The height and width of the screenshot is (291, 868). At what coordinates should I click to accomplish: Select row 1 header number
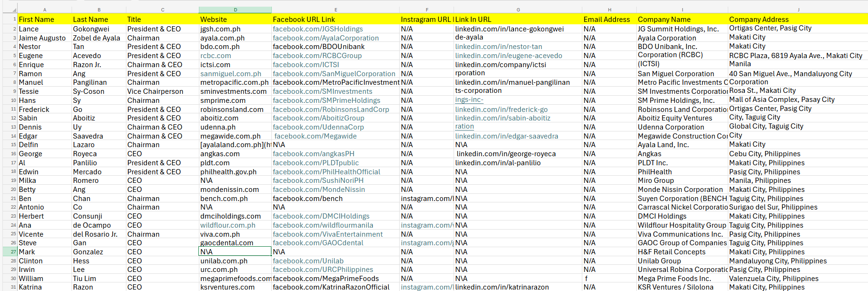(x=9, y=20)
